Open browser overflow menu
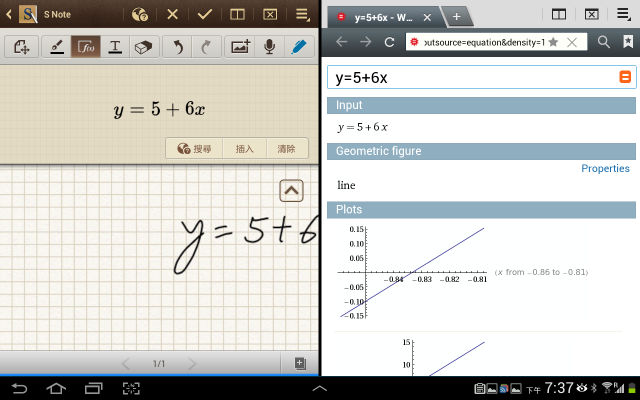640x400 pixels. click(x=624, y=15)
